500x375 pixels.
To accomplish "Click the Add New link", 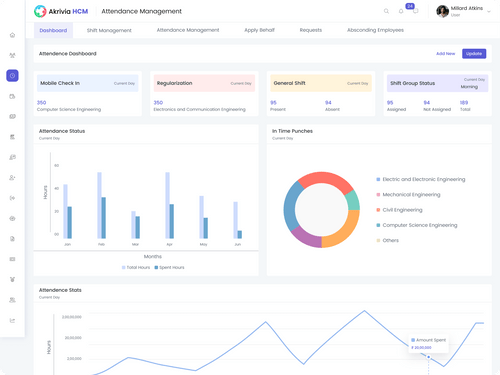I will (x=445, y=54).
